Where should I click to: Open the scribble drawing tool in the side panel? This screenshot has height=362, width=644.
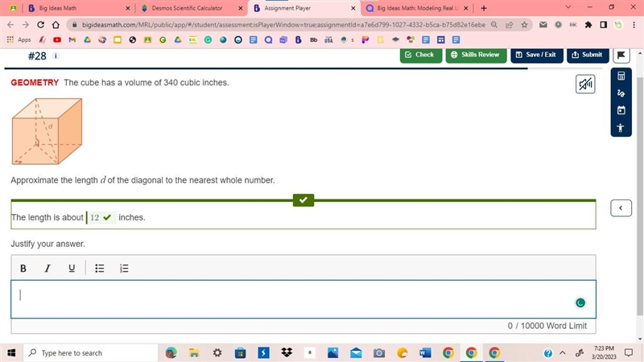(621, 93)
